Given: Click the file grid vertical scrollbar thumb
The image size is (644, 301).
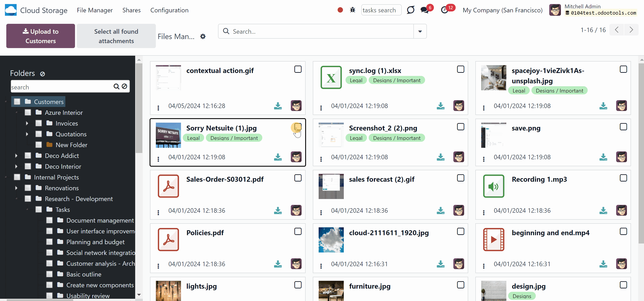Looking at the screenshot, I should pos(641,153).
